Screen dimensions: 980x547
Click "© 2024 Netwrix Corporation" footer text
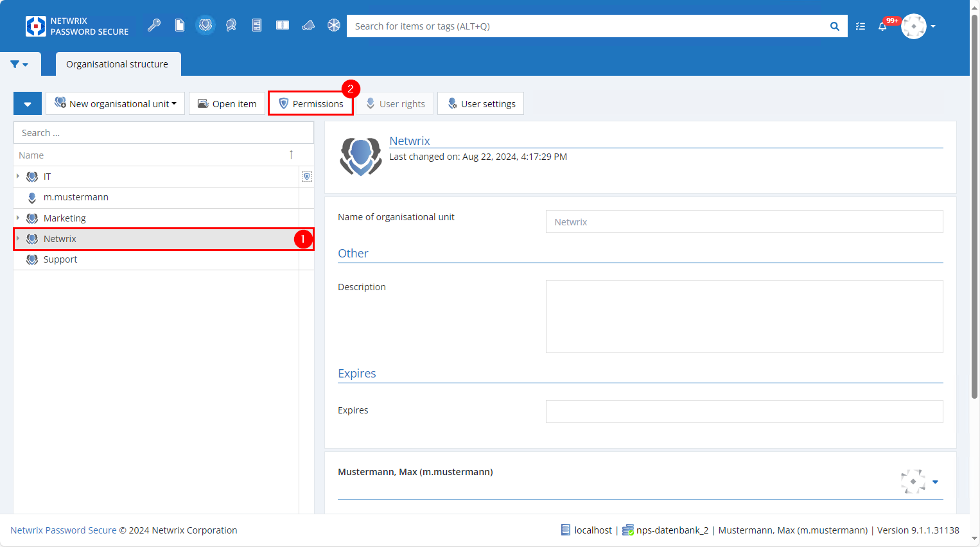pyautogui.click(x=179, y=530)
